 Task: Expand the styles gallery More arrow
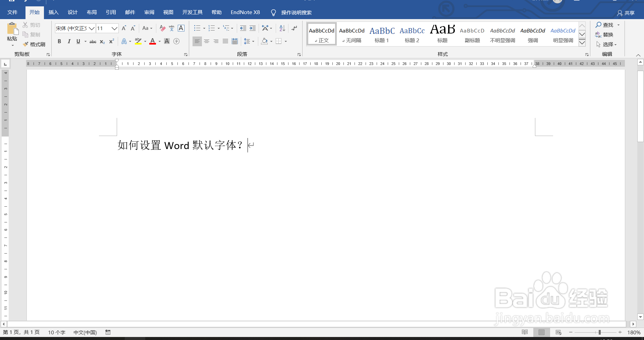(x=582, y=43)
